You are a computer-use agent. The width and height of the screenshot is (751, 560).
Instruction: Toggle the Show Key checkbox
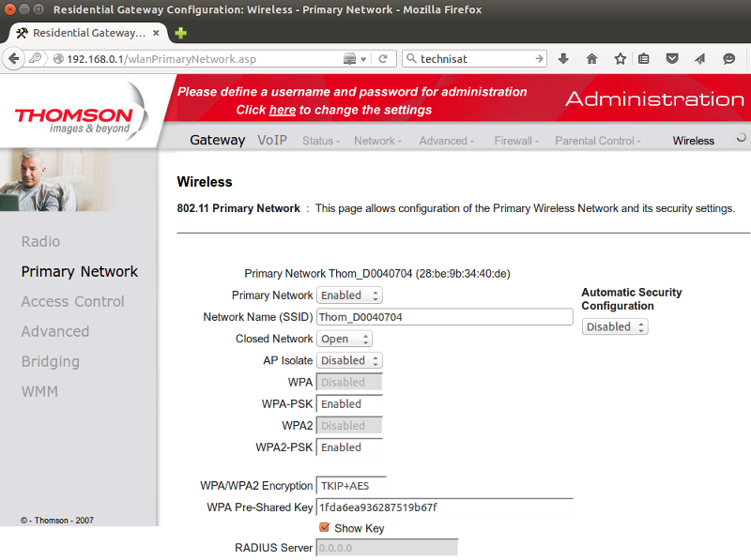(x=326, y=528)
